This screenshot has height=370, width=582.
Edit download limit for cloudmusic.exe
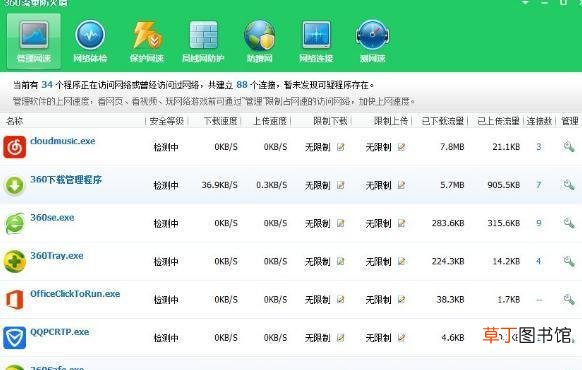[x=340, y=147]
